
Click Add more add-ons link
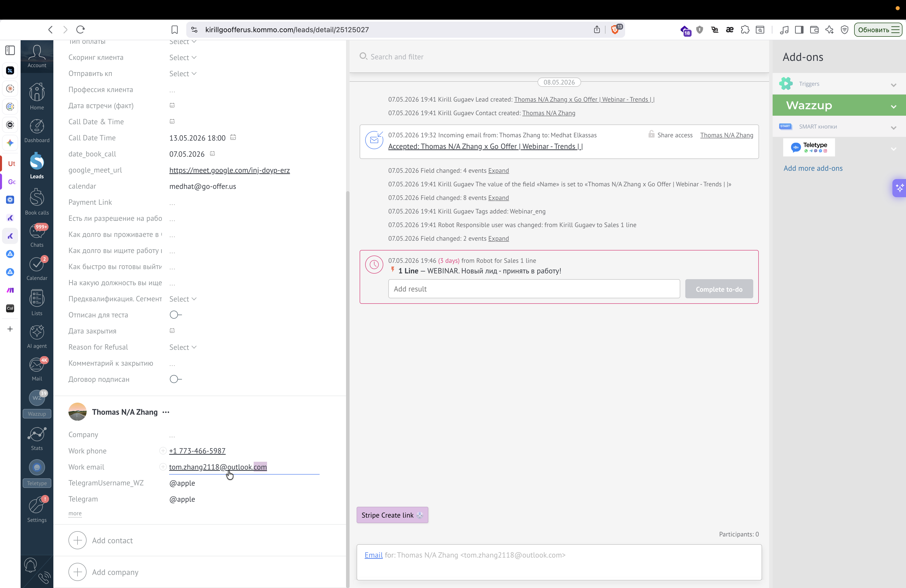[813, 168]
